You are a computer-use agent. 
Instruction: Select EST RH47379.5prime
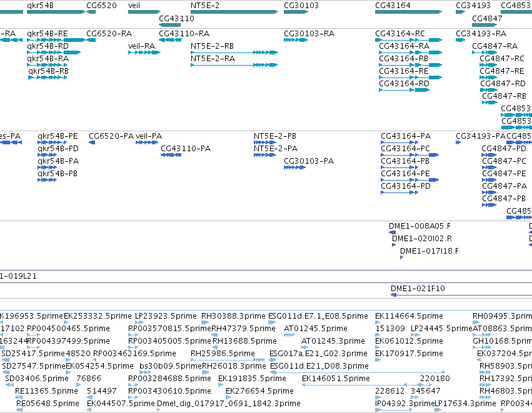pyautogui.click(x=214, y=335)
